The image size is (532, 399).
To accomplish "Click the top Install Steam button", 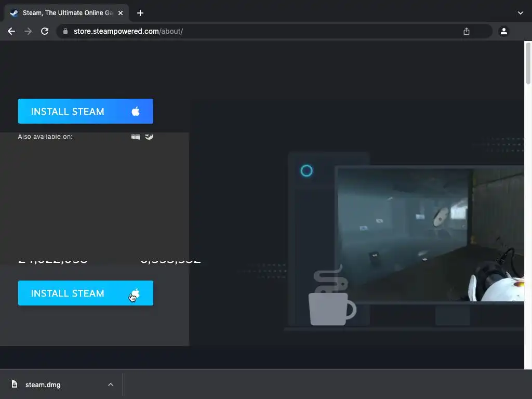I will point(86,111).
